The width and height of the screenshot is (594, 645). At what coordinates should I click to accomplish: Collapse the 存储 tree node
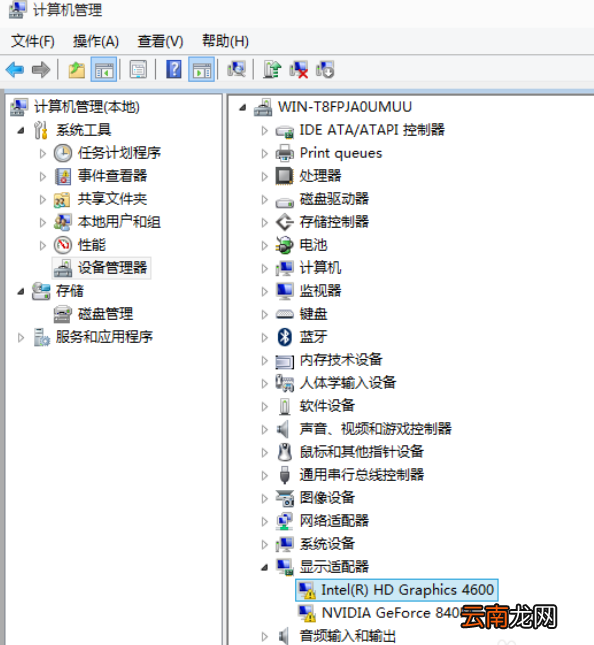[21, 292]
